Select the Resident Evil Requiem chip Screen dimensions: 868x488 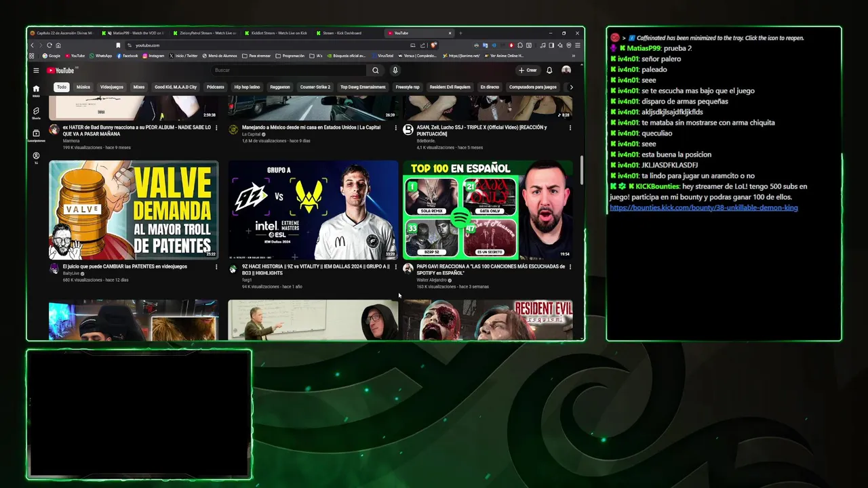coord(450,87)
